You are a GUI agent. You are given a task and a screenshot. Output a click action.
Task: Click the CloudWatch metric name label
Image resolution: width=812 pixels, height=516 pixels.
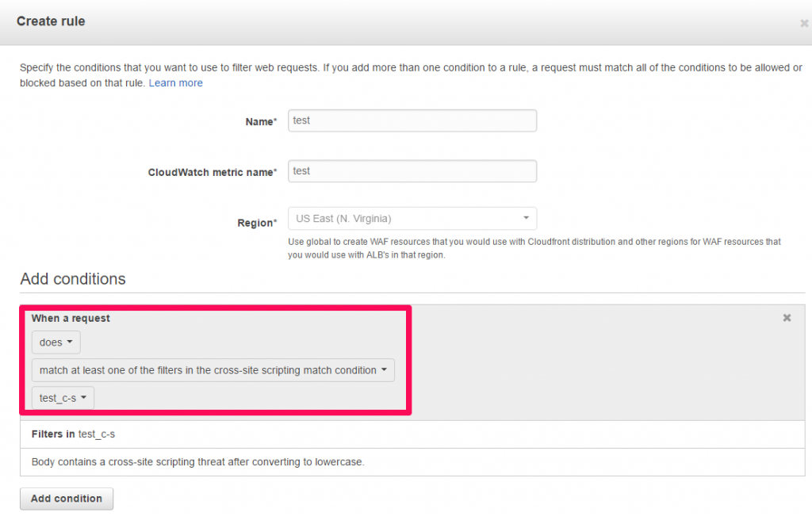tap(213, 172)
